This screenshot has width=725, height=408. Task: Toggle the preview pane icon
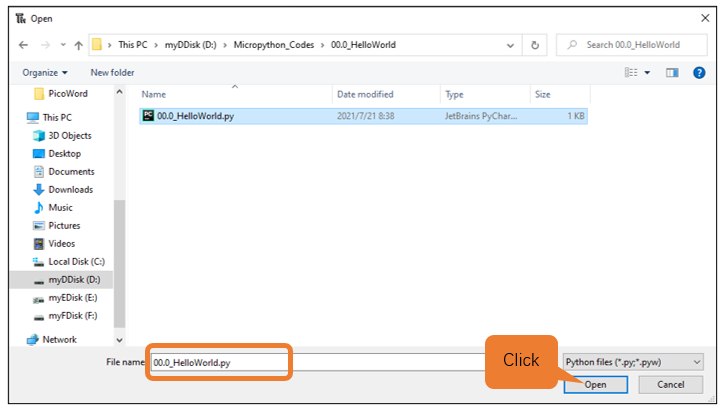click(672, 73)
